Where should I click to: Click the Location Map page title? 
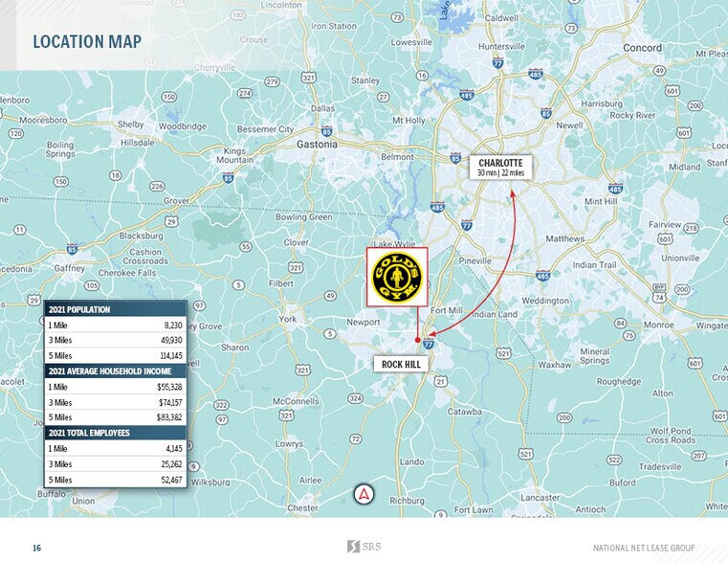tap(87, 41)
